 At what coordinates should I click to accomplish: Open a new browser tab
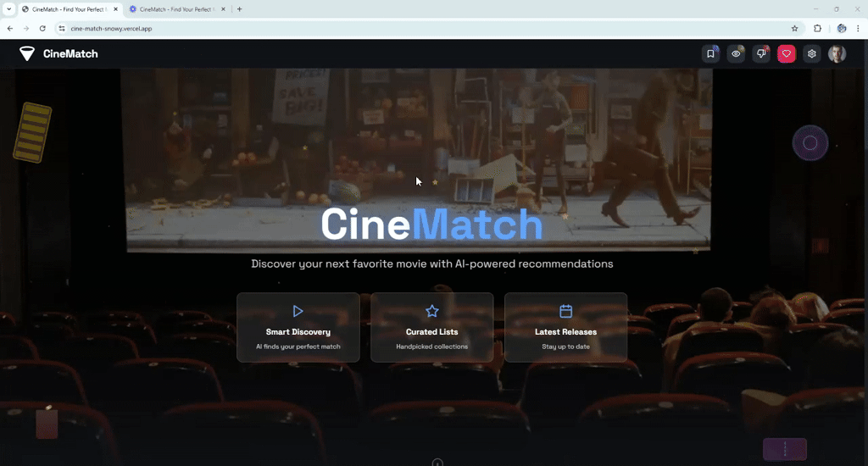click(x=239, y=9)
